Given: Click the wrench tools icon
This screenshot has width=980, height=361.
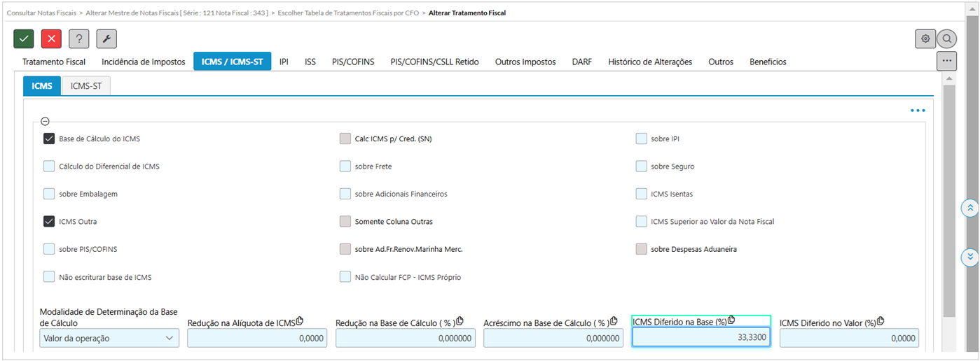Looking at the screenshot, I should [106, 39].
